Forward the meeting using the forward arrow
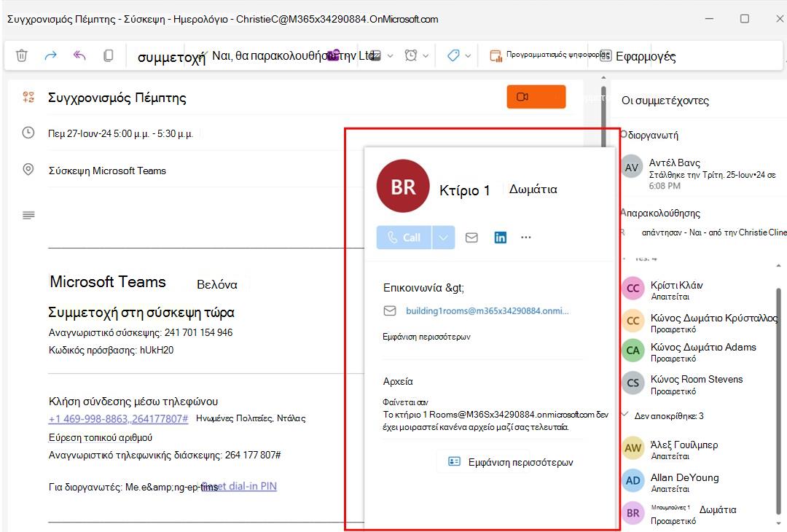This screenshot has height=532, width=787. [x=51, y=55]
